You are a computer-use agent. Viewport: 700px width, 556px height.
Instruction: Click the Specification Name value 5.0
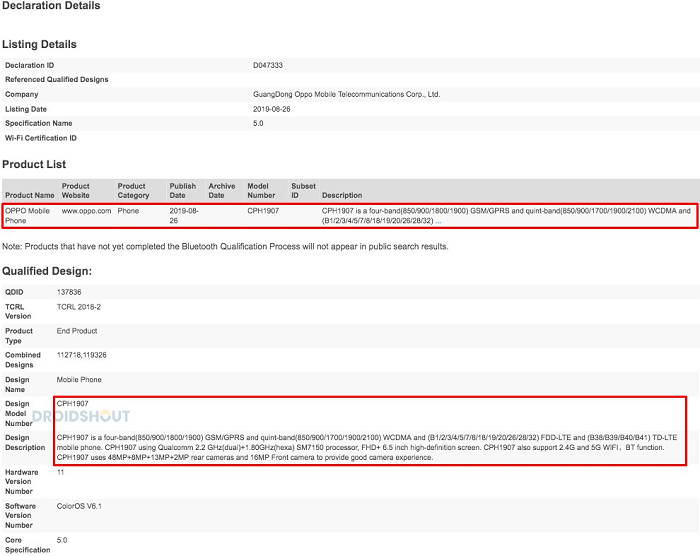click(258, 123)
